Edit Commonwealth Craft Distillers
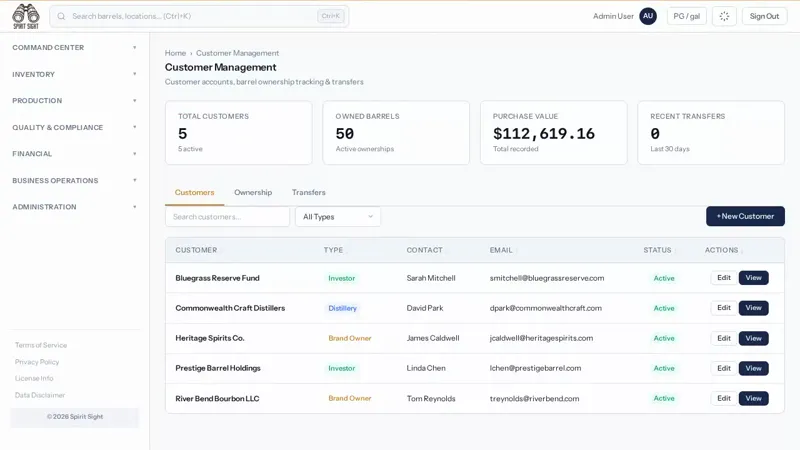Screen dimensions: 800x450 click(724, 308)
